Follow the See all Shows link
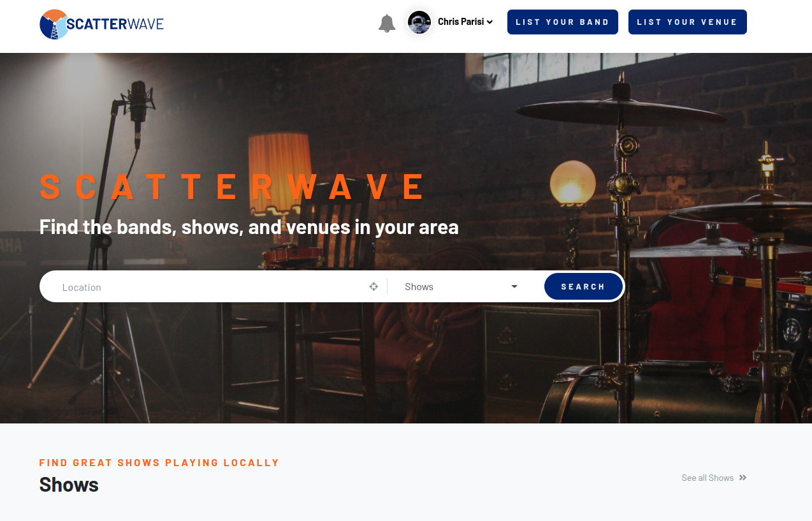 click(707, 478)
